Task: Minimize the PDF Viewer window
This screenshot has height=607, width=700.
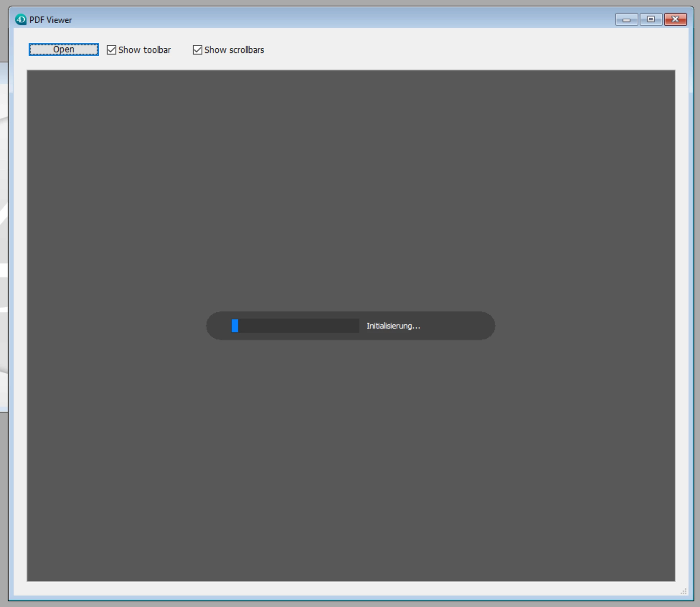Action: (x=626, y=19)
